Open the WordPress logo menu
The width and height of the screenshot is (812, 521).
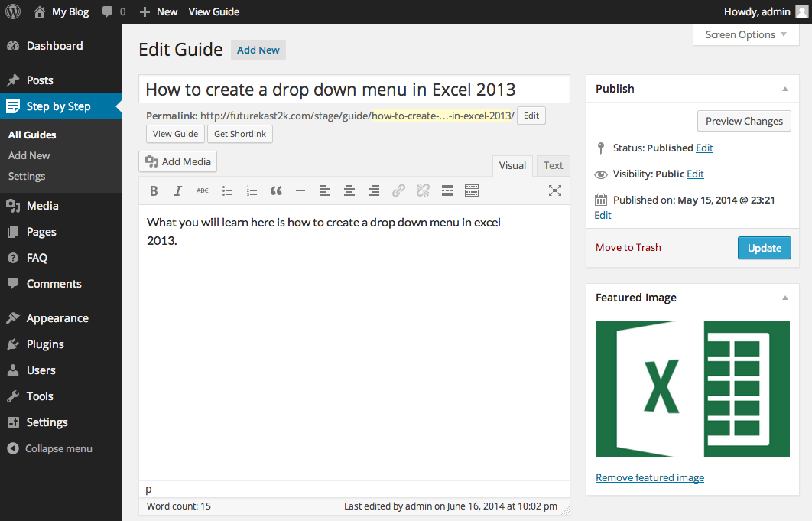[13, 11]
